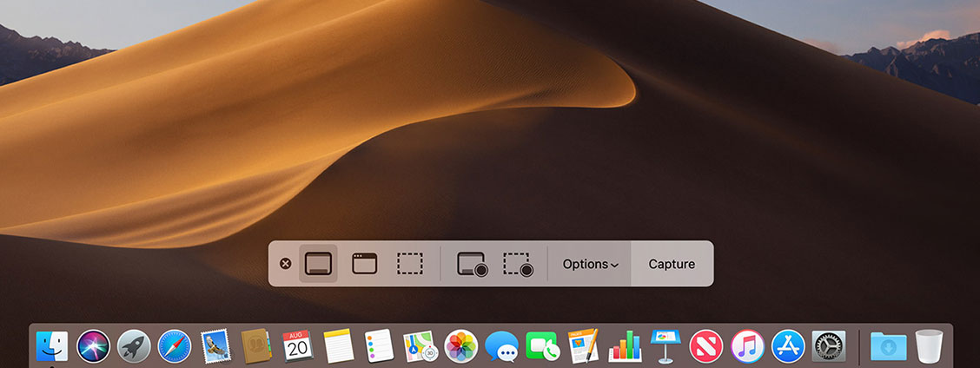980x368 pixels.
Task: Open Contacts book icon in Dock
Action: click(x=255, y=346)
